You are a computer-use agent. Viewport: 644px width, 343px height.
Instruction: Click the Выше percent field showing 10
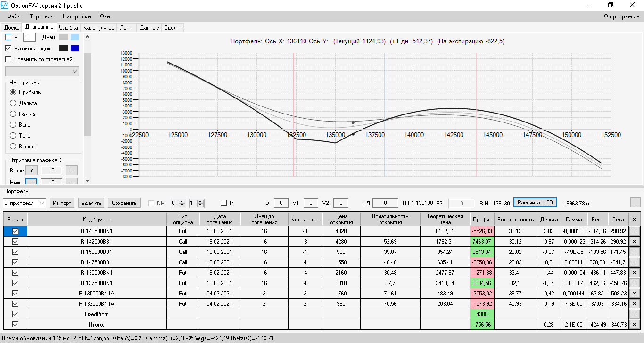[52, 171]
